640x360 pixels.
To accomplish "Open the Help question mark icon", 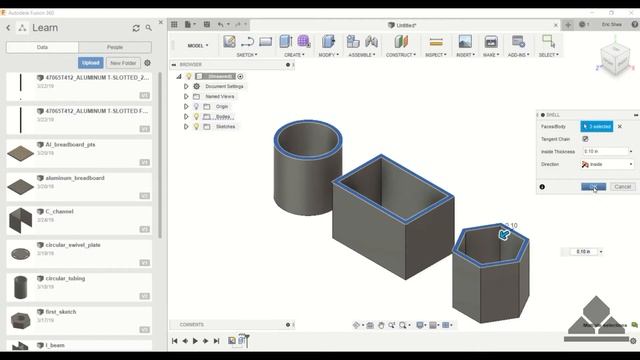I will [x=635, y=24].
